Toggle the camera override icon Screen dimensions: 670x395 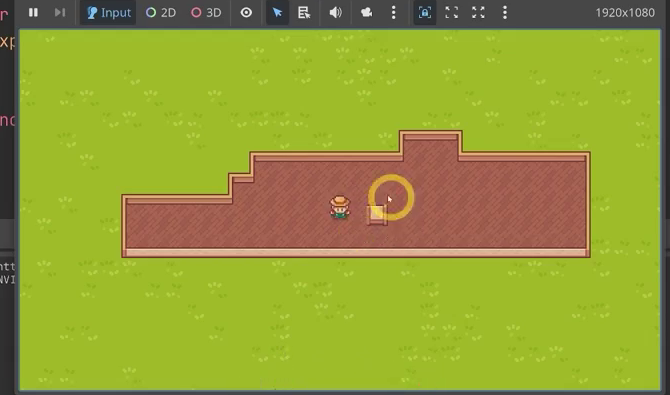(366, 12)
